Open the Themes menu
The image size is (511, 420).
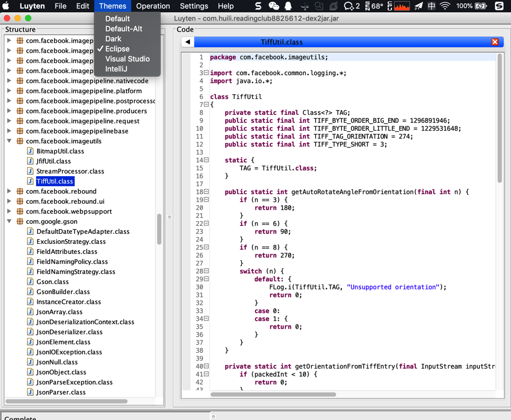(113, 6)
